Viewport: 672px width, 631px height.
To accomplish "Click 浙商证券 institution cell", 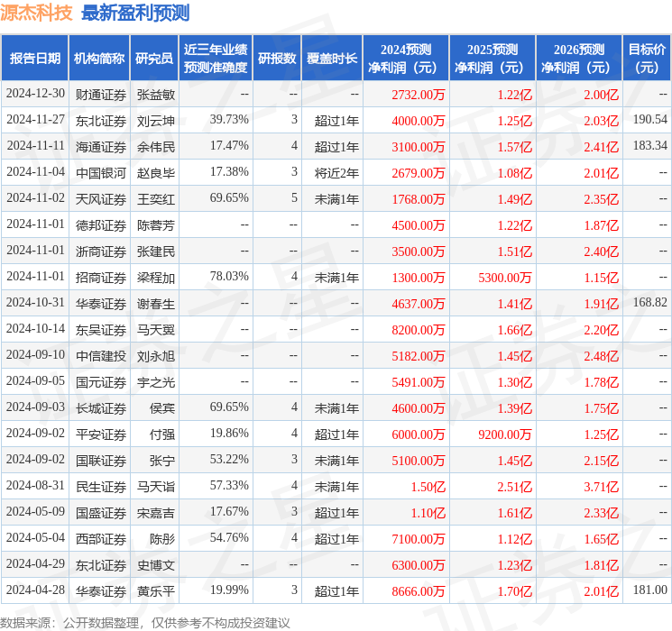I will coord(101,251).
